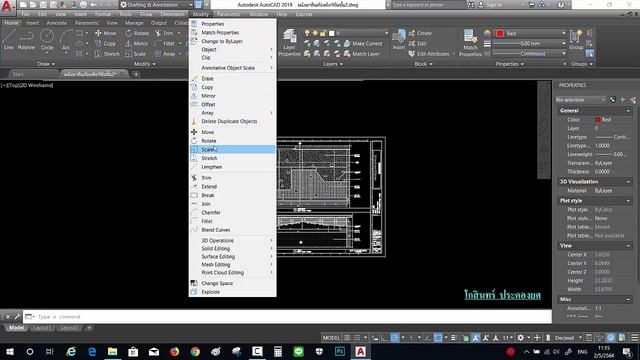
Task: Open File Explorer from taskbar
Action: [x=113, y=351]
